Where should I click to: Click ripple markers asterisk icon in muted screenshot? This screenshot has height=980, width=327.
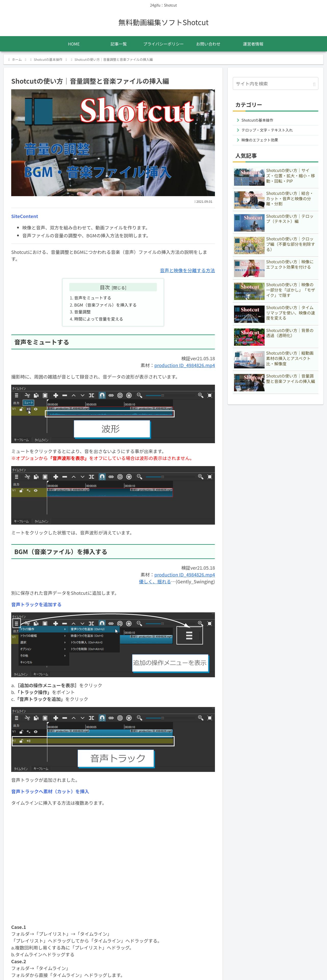[x=129, y=477]
